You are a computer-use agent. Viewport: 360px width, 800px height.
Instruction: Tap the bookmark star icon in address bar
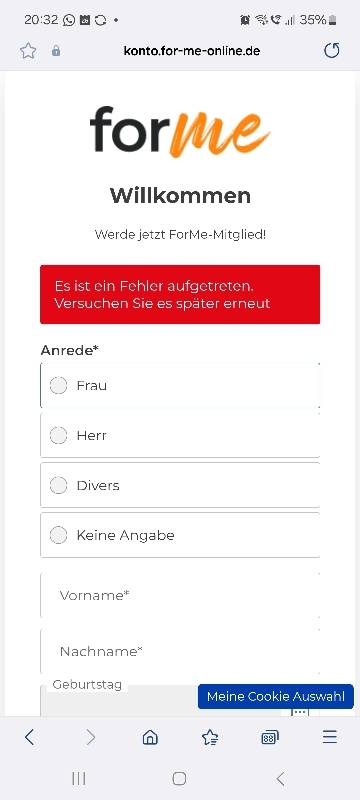(x=28, y=51)
